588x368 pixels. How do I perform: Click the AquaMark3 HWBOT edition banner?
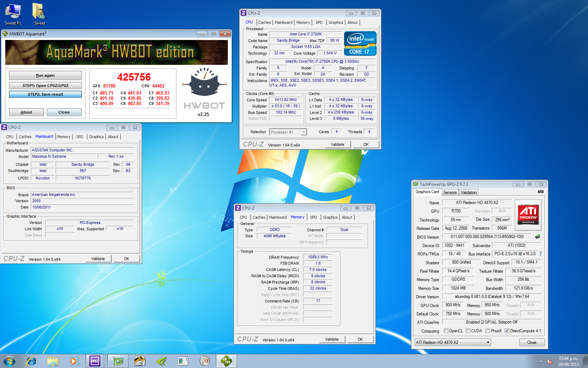pyautogui.click(x=117, y=52)
